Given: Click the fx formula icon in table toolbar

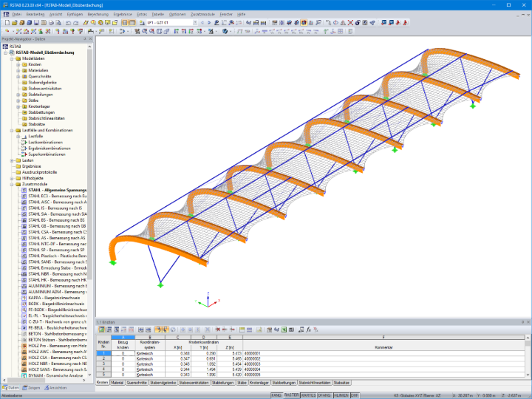Looking at the screenshot, I should coord(308,330).
